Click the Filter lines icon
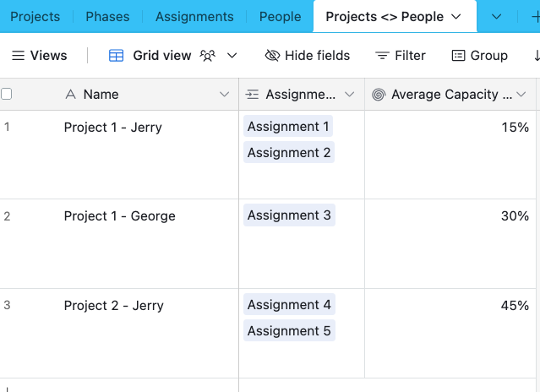 tap(382, 56)
